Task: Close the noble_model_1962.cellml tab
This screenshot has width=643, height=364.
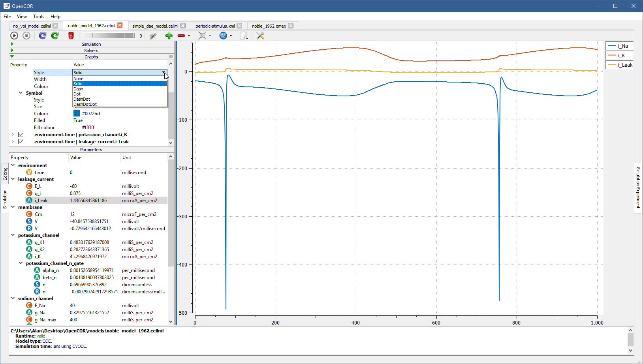Action: (120, 26)
